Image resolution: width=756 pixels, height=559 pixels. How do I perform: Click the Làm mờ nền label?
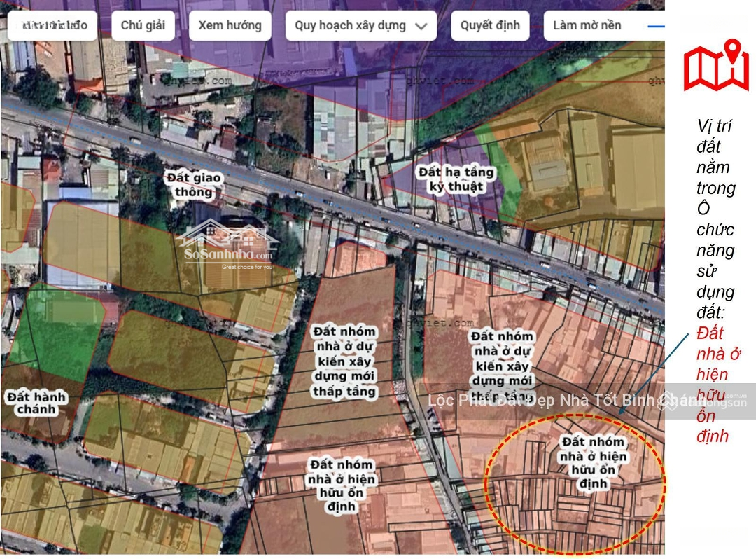tap(587, 26)
